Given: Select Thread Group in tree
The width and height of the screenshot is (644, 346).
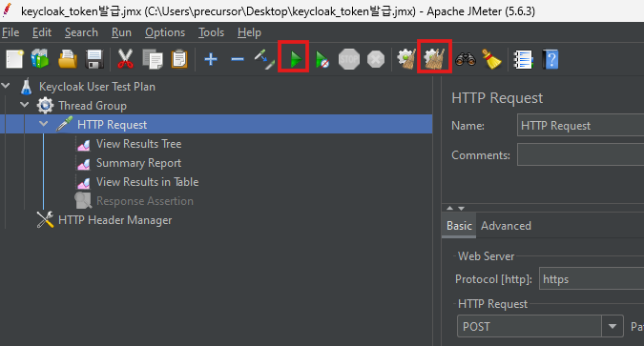Looking at the screenshot, I should click(93, 106).
